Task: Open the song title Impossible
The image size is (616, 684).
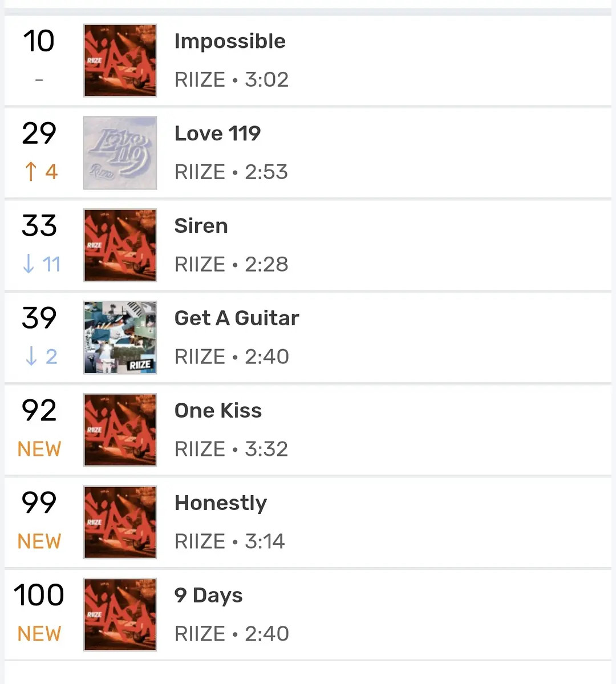Action: (230, 42)
